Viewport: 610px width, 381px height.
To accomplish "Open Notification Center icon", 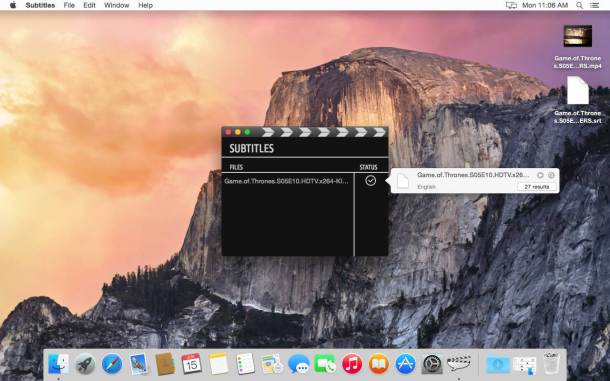I will 595,5.
